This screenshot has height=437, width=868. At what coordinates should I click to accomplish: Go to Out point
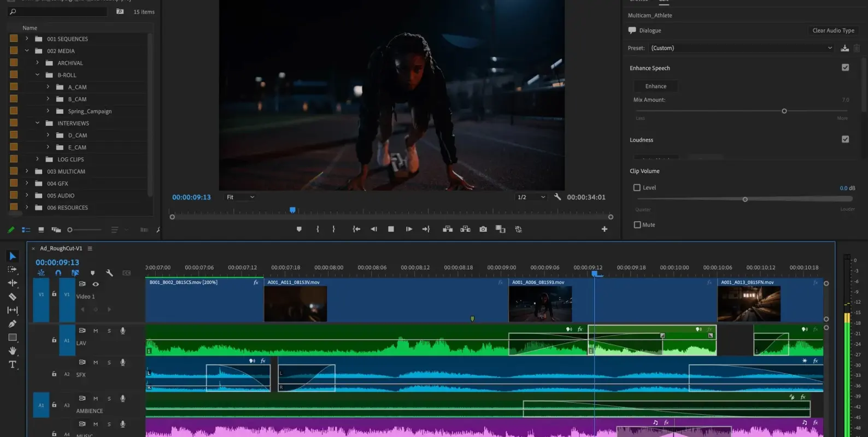426,229
